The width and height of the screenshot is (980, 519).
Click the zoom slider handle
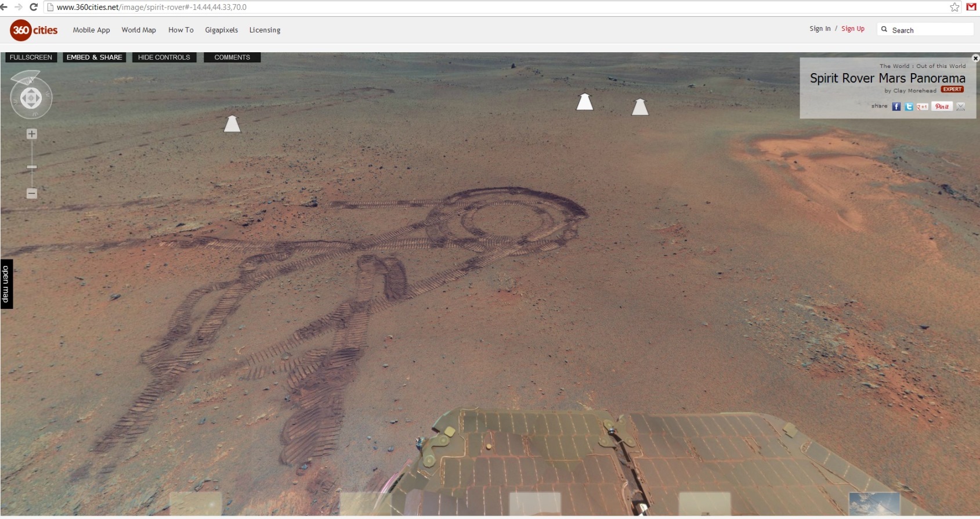pyautogui.click(x=32, y=167)
